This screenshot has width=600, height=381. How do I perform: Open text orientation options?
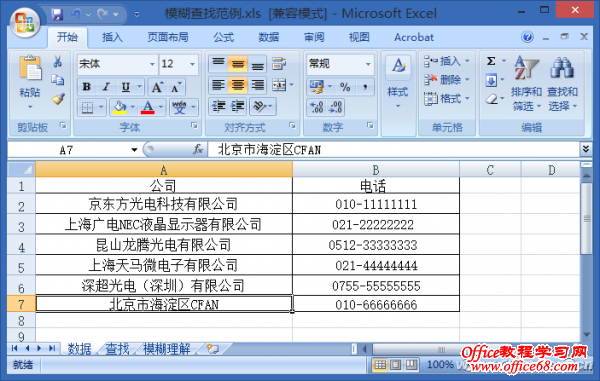(262, 106)
